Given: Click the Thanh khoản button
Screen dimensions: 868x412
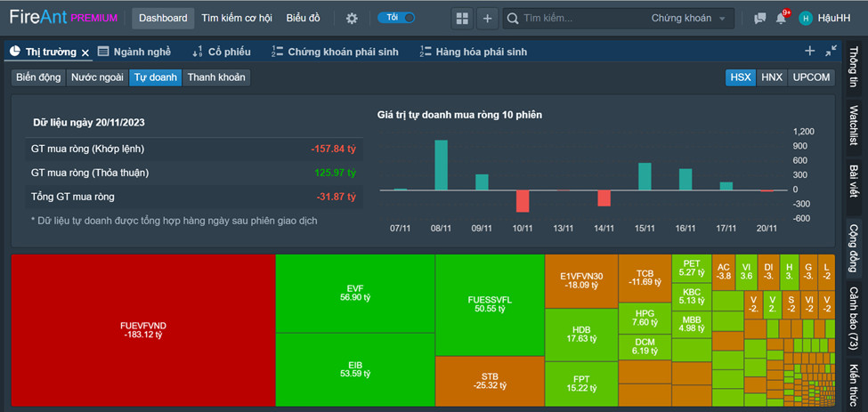Looking at the screenshot, I should point(216,77).
